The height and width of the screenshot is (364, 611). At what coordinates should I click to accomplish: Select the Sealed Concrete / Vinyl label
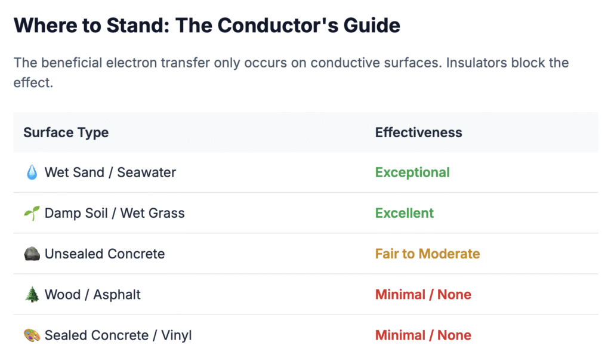tap(118, 335)
